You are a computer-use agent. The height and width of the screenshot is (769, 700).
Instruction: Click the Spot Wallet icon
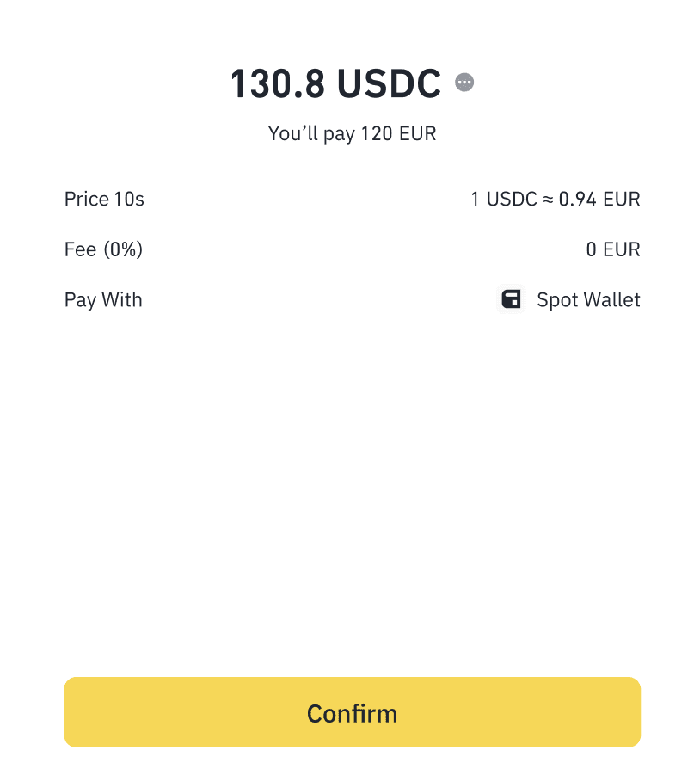[x=512, y=299]
